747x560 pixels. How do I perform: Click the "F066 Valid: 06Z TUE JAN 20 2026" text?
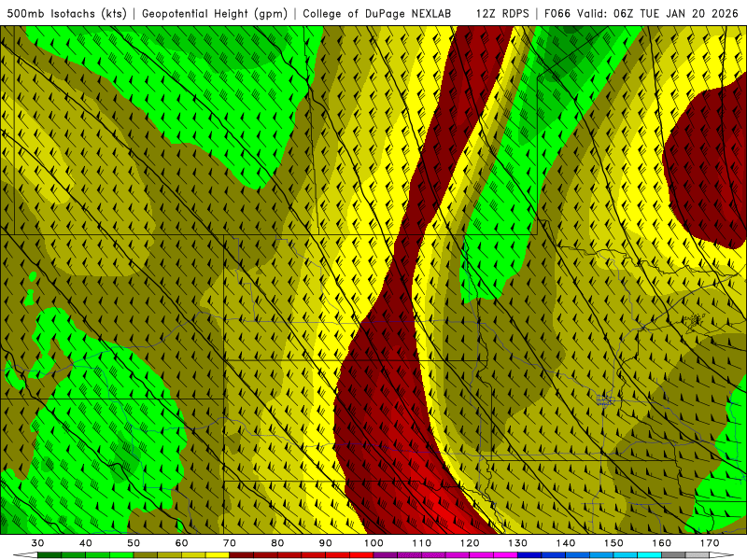[641, 13]
